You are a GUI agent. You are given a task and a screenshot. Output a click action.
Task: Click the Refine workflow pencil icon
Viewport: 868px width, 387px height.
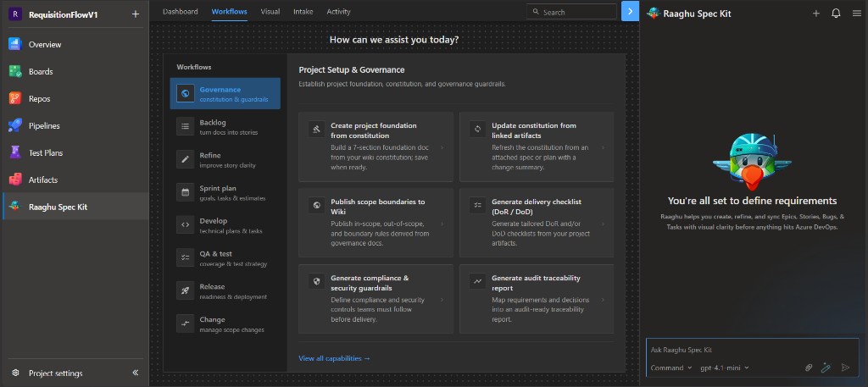186,159
